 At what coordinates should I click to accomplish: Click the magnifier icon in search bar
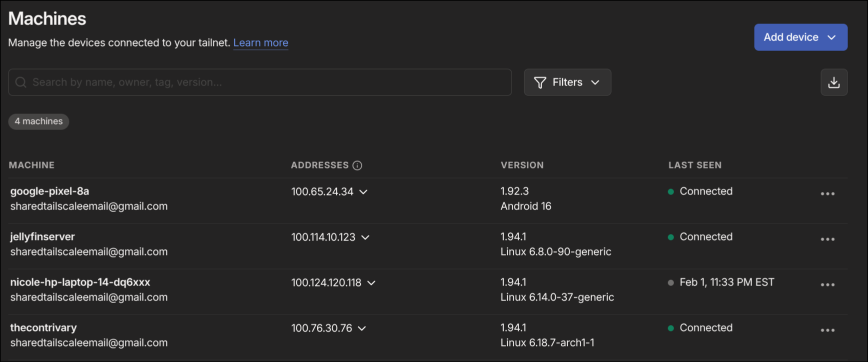pyautogui.click(x=21, y=82)
